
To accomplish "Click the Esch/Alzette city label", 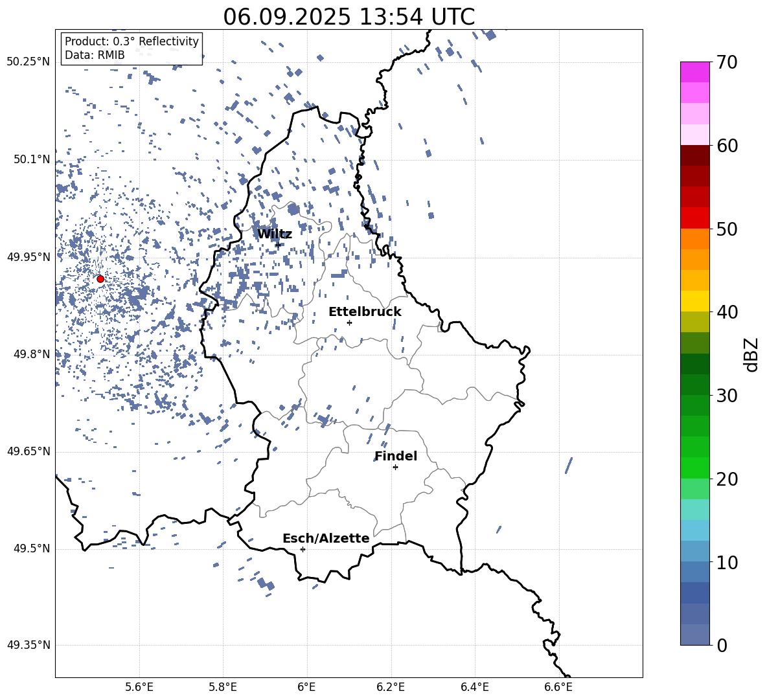I will tap(326, 538).
